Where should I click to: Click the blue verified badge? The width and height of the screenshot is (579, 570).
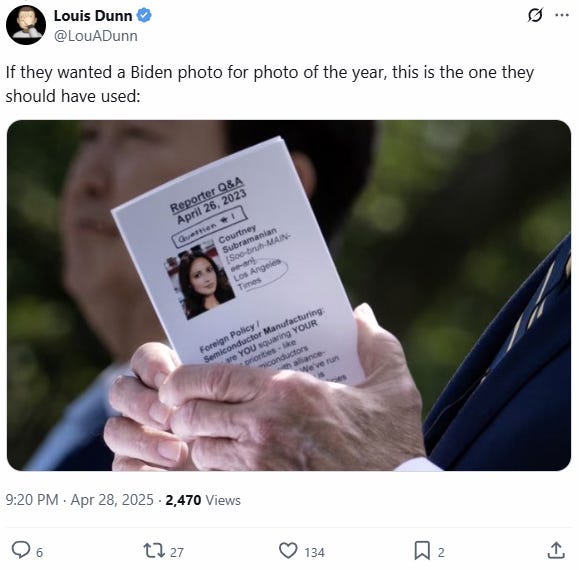144,16
